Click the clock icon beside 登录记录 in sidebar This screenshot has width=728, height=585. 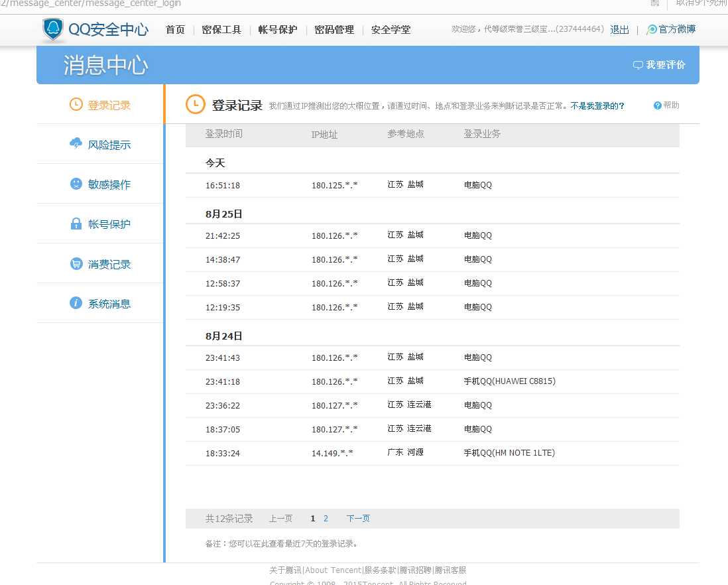76,105
